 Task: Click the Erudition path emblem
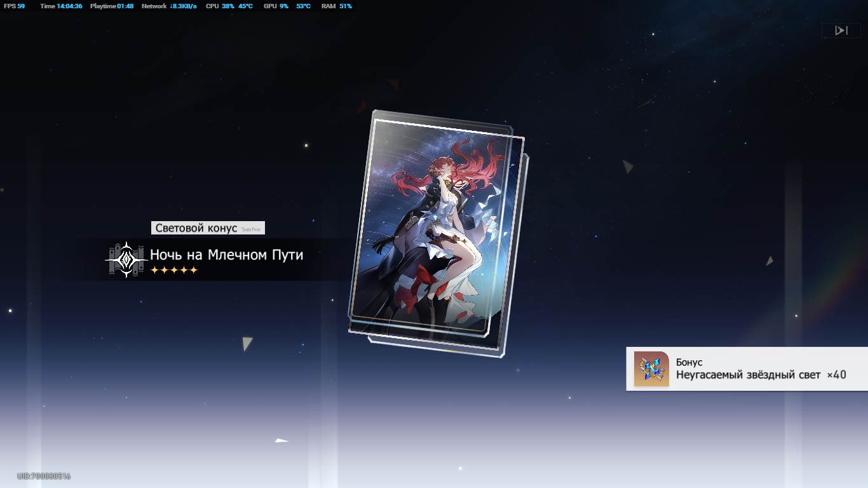tap(126, 259)
